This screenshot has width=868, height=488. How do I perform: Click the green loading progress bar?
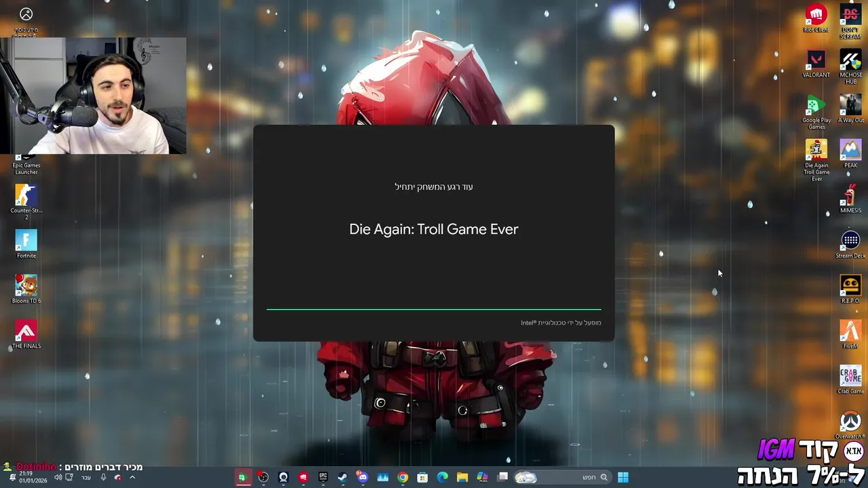click(x=434, y=309)
